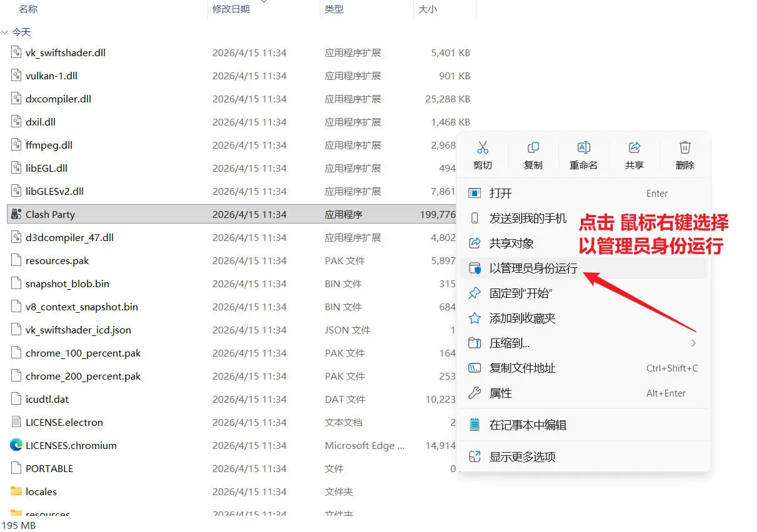Collapse the 今天 file group
This screenshot has height=532, width=757.
pyautogui.click(x=6, y=32)
